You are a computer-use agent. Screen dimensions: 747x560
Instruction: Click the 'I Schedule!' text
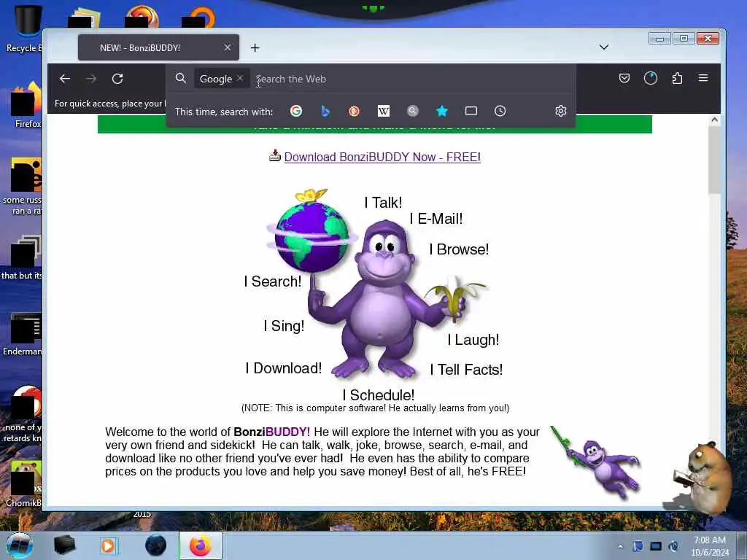379,395
